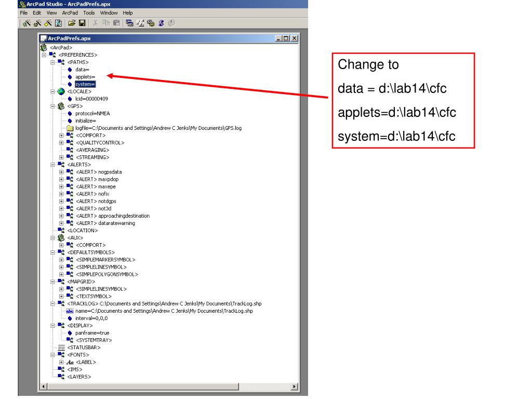Click the Open folder toolbar icon
This screenshot has width=532, height=399.
[x=72, y=23]
